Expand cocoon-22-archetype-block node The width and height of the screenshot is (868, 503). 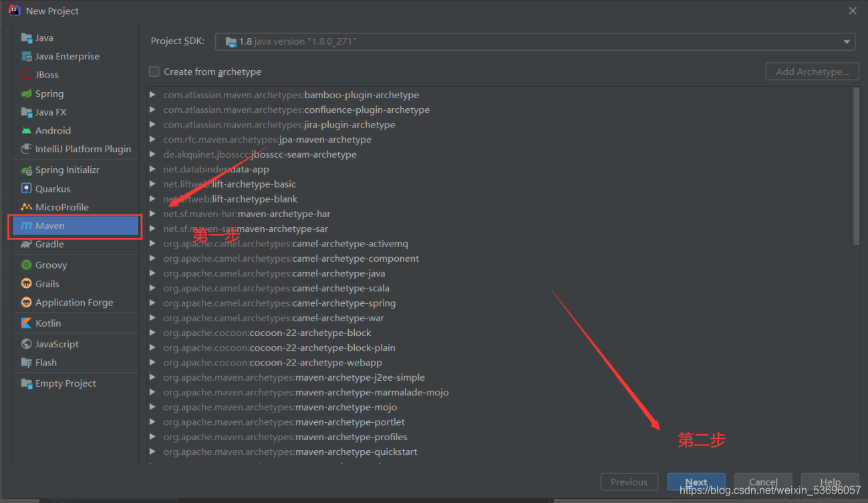[153, 333]
